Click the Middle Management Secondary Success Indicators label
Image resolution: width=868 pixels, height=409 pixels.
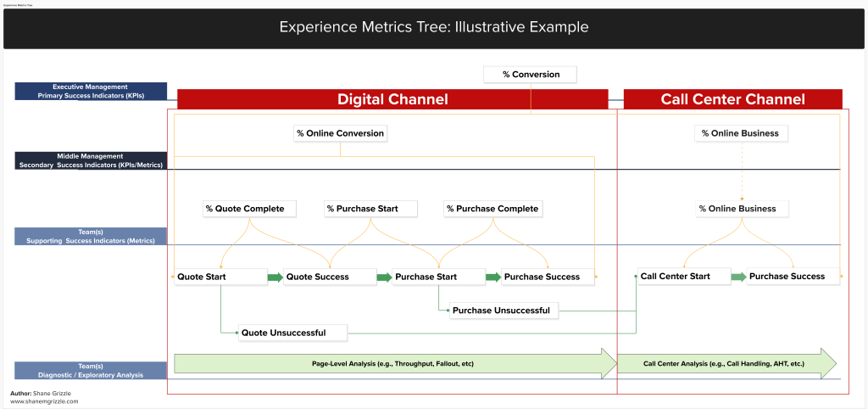pyautogui.click(x=91, y=160)
